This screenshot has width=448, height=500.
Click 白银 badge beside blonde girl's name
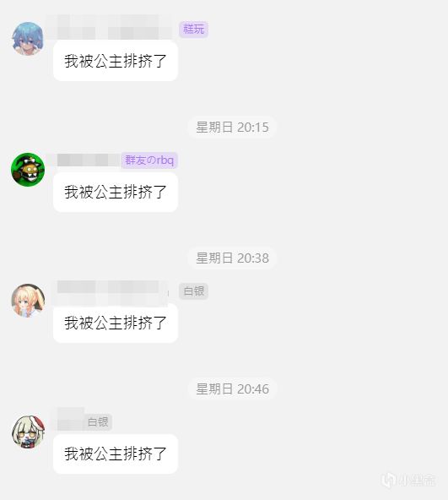point(193,291)
